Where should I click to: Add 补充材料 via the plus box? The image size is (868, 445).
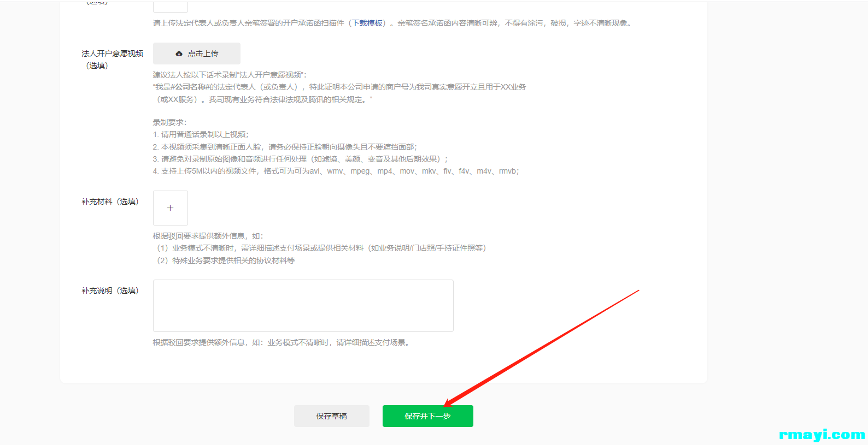tap(171, 208)
